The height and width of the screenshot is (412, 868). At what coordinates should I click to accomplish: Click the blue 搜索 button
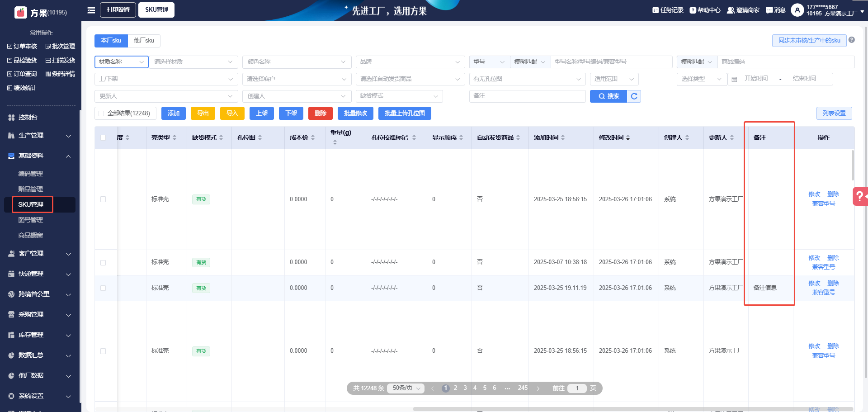(x=608, y=96)
